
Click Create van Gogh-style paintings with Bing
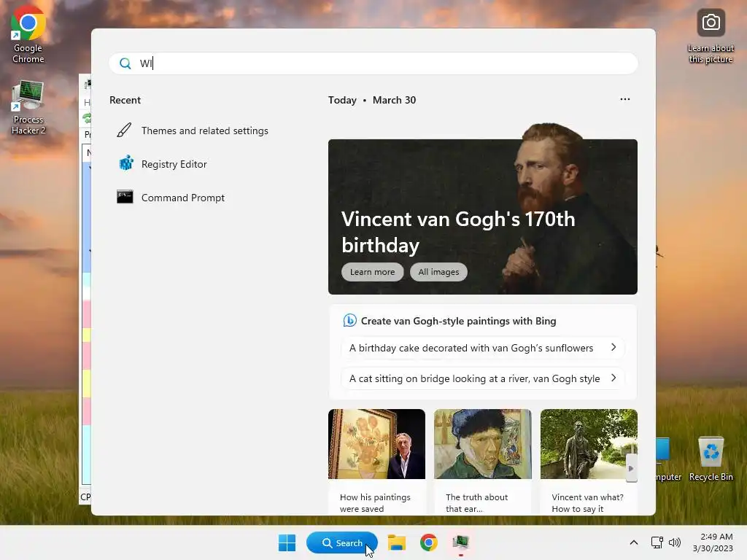tap(458, 321)
